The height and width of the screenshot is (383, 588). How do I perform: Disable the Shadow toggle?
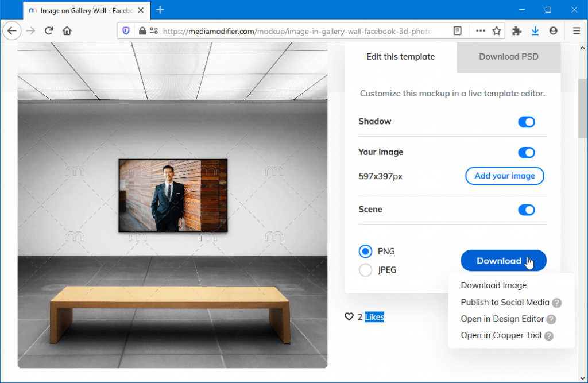click(527, 122)
